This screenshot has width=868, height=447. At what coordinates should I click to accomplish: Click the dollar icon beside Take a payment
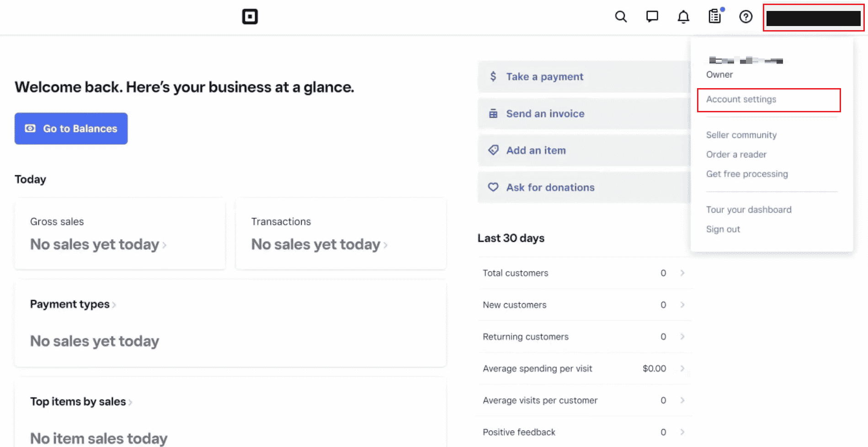pyautogui.click(x=493, y=76)
